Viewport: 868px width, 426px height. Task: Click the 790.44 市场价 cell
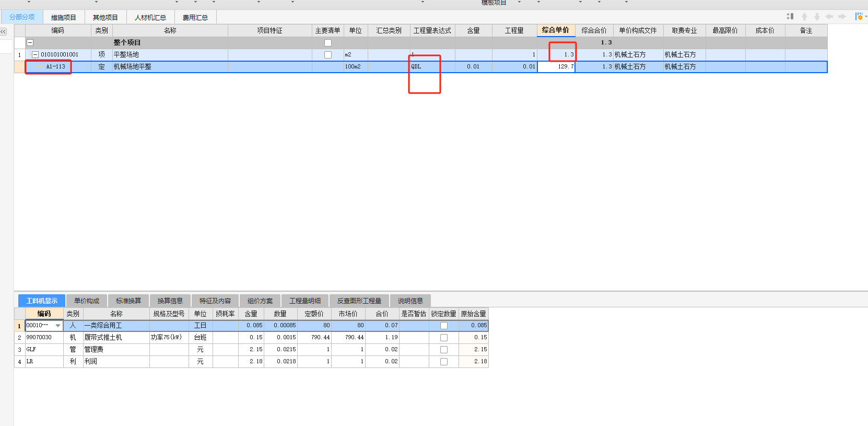[348, 338]
